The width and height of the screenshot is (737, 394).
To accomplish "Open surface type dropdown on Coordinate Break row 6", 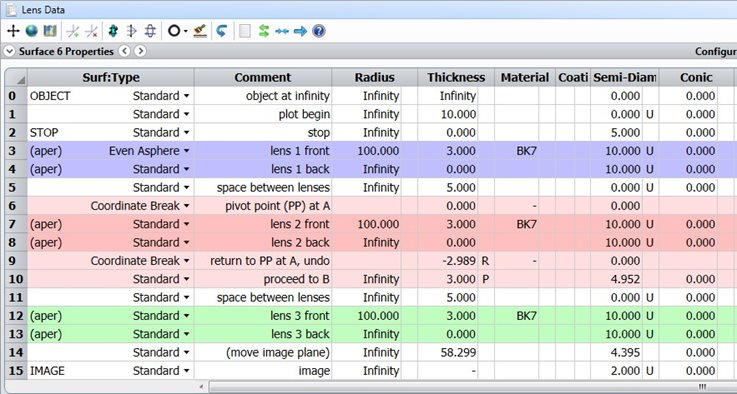I will click(187, 206).
